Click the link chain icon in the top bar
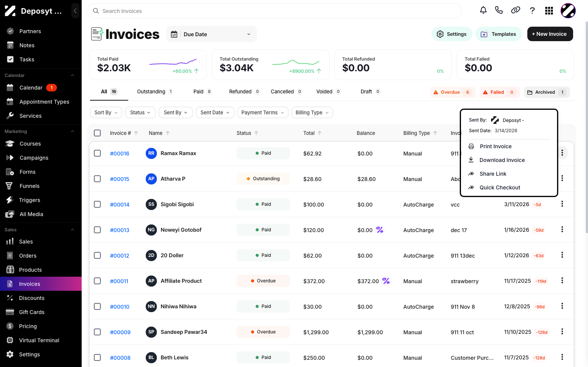Image resolution: width=588 pixels, height=367 pixels. [x=516, y=10]
